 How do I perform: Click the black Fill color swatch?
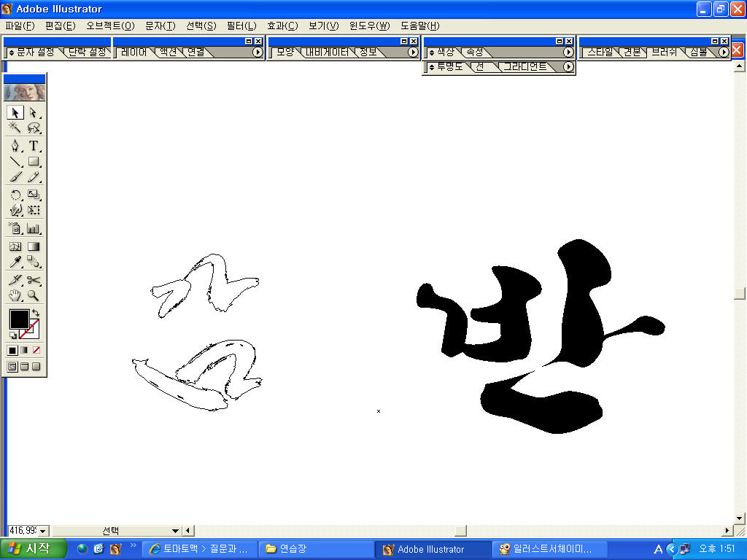tap(19, 319)
